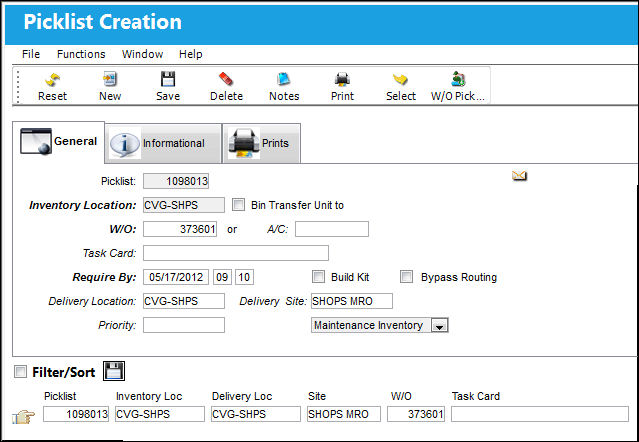Click the Reset toolbar icon
This screenshot has height=442, width=639.
(x=53, y=79)
